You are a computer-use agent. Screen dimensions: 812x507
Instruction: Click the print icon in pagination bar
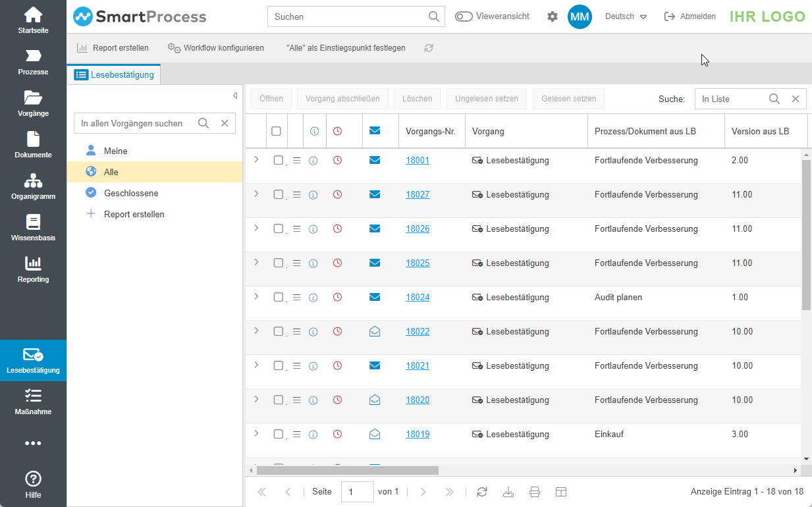coord(535,492)
